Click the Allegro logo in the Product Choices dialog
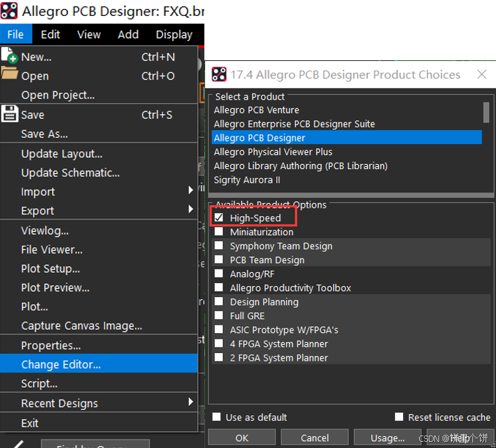The image size is (496, 448). click(219, 74)
